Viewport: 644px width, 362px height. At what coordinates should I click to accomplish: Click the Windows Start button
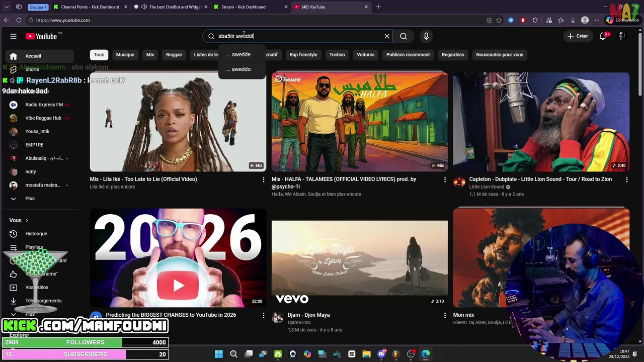pos(219,354)
